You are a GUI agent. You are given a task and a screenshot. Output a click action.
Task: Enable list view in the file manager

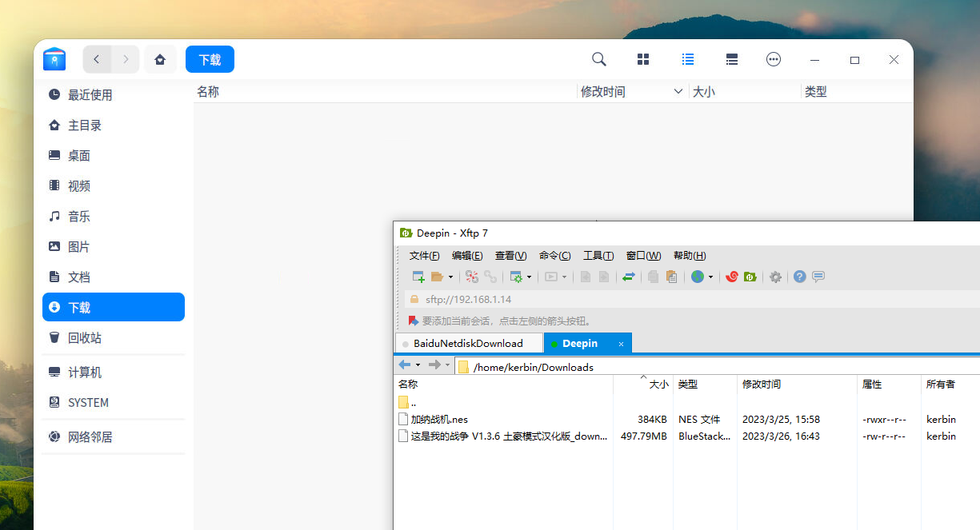[x=687, y=59]
